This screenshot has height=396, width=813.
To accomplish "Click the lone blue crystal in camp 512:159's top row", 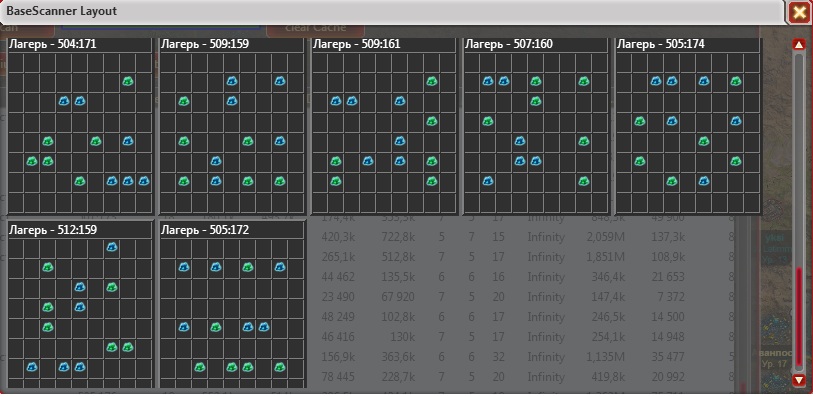I will 111,247.
